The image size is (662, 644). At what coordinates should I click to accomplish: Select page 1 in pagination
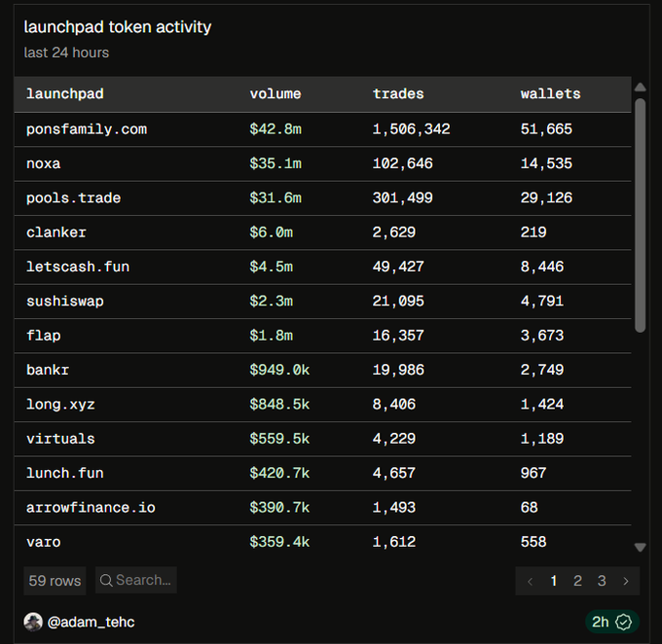(x=554, y=581)
